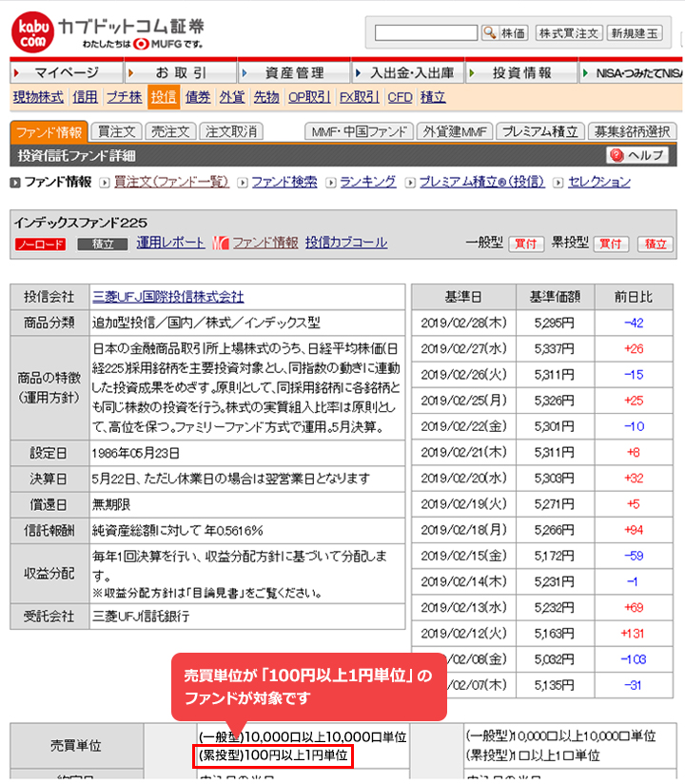Viewport: 685px width, 784px height.
Task: Click the 株式買注文 button
Action: (569, 33)
